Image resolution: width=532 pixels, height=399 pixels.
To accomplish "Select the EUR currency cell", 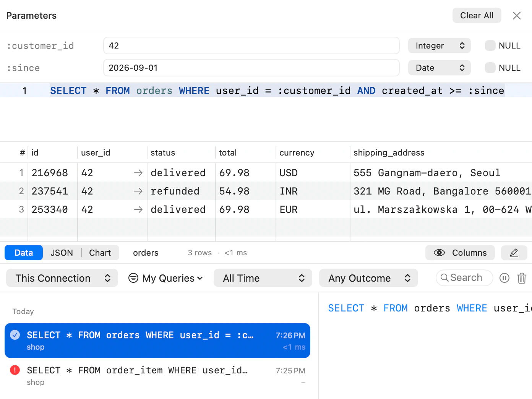I will 313,209.
